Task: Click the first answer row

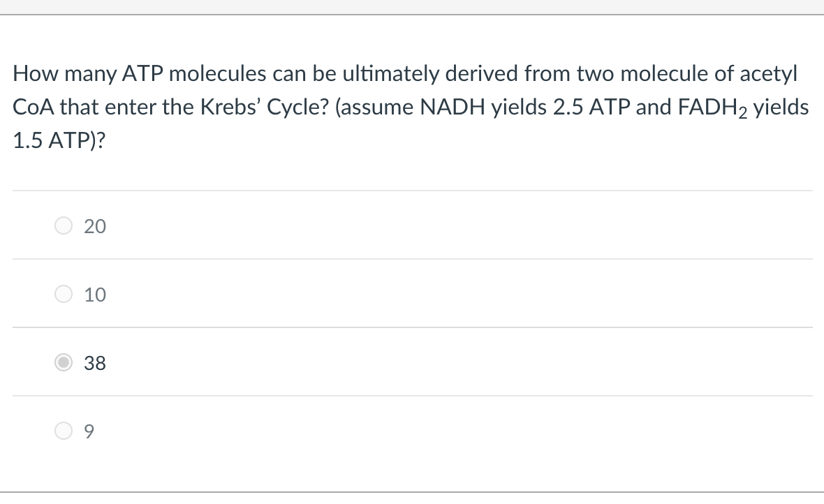Action: 279,225
